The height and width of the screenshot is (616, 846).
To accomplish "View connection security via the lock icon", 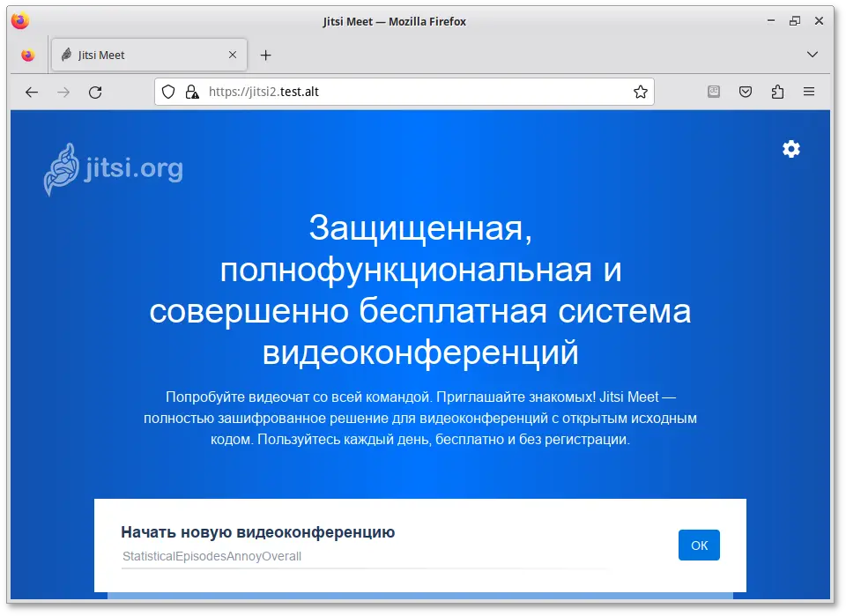I will tap(192, 92).
